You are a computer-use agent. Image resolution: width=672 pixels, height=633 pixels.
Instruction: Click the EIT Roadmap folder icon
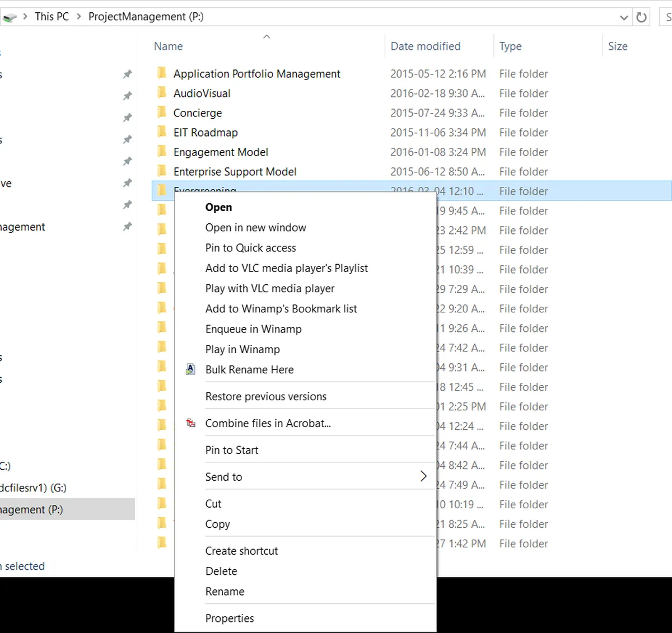tap(162, 132)
